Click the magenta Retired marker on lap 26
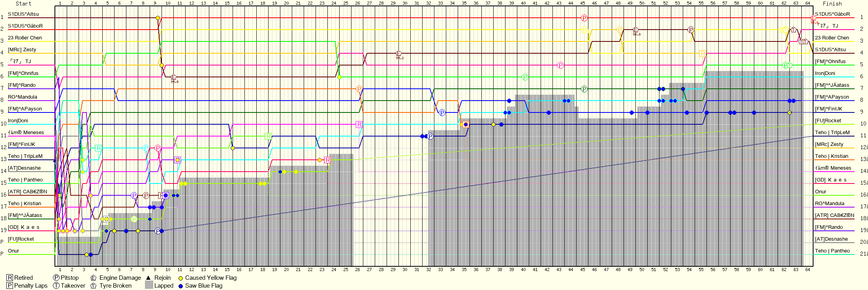This screenshot has width=868, height=290. 359,125
